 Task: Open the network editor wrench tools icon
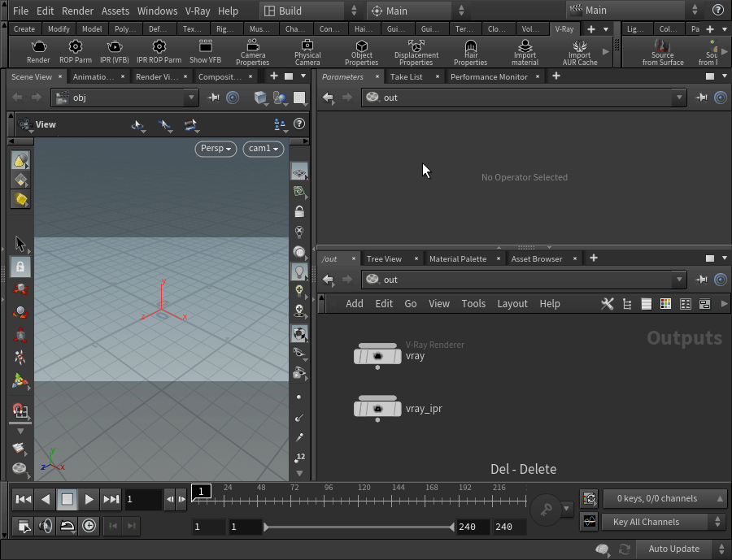608,304
